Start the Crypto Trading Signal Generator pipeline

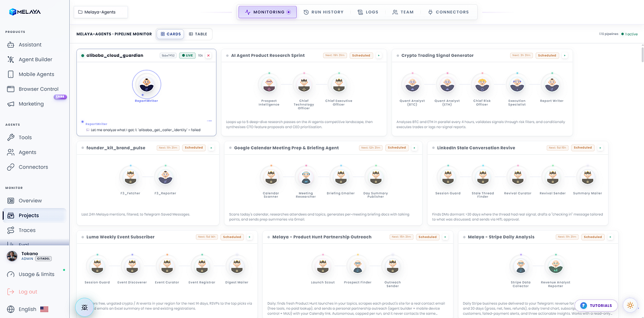tap(565, 56)
